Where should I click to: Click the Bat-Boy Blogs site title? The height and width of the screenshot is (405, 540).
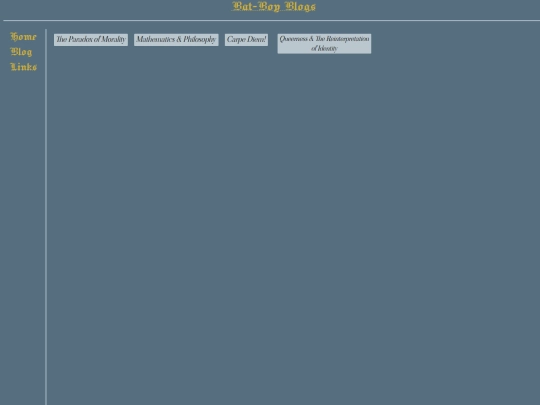[x=274, y=7]
